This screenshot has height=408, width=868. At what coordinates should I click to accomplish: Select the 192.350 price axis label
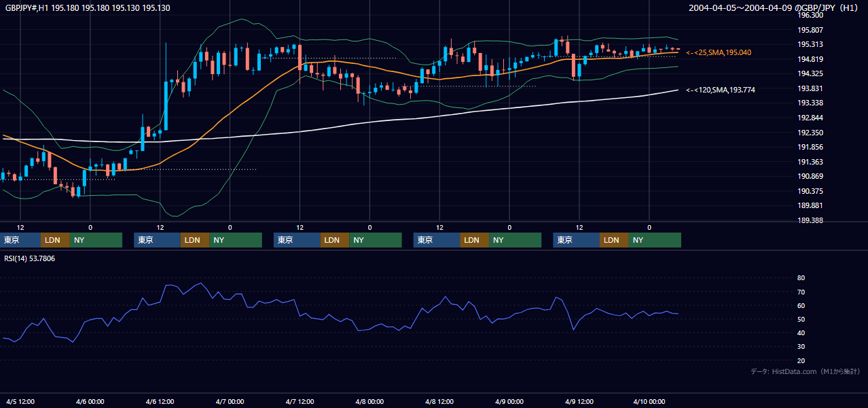[x=810, y=133]
